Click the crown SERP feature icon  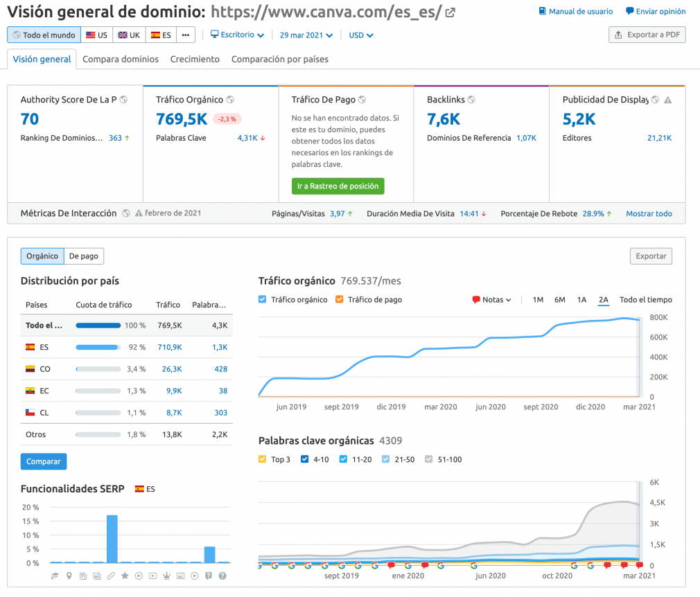click(x=166, y=576)
